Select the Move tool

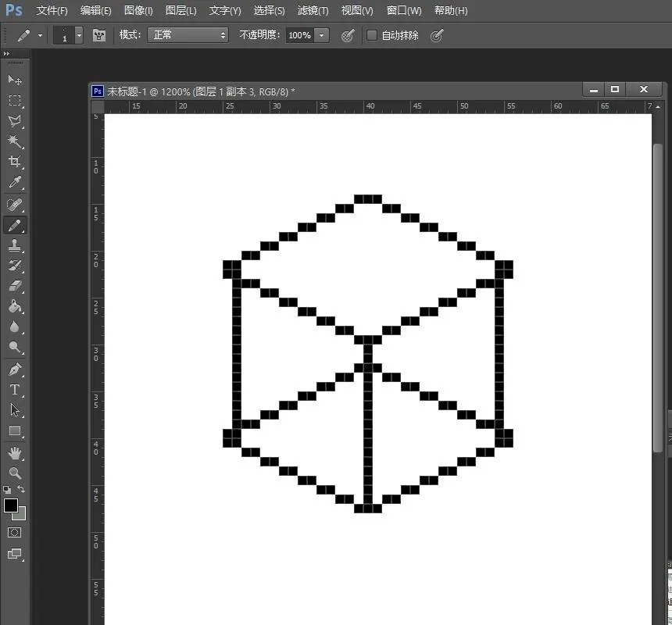[x=15, y=80]
